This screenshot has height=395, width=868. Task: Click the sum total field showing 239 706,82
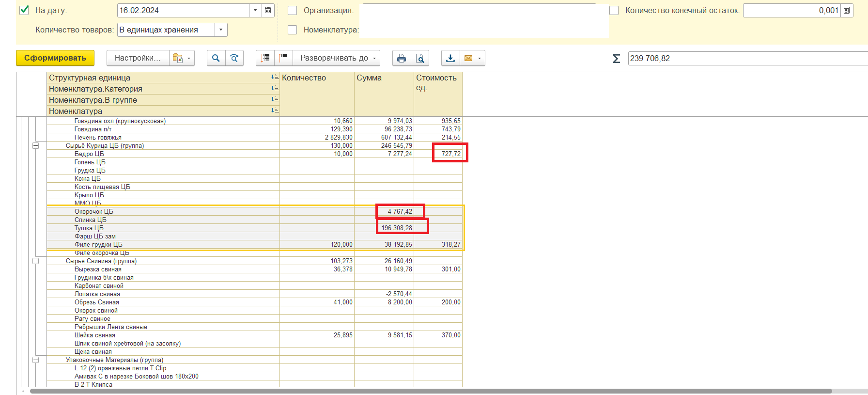click(x=746, y=58)
